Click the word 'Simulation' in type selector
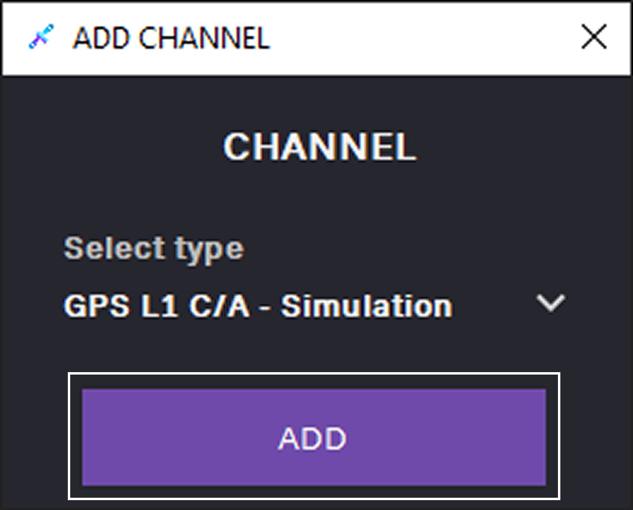The width and height of the screenshot is (633, 510). tap(366, 305)
